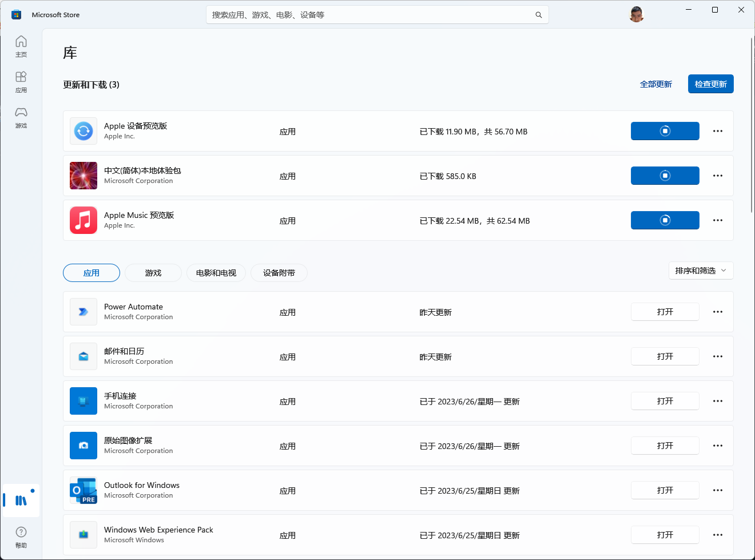
Task: Click the 全部更新 link
Action: point(655,84)
